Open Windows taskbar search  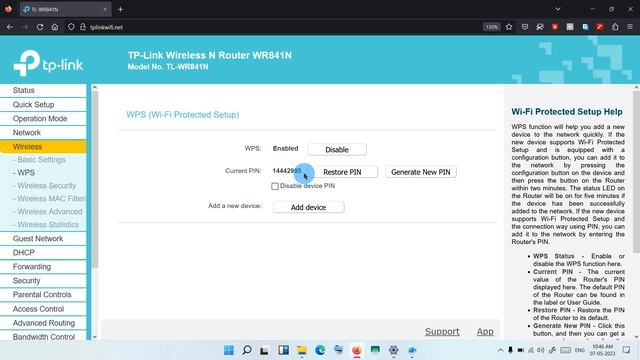click(x=247, y=350)
